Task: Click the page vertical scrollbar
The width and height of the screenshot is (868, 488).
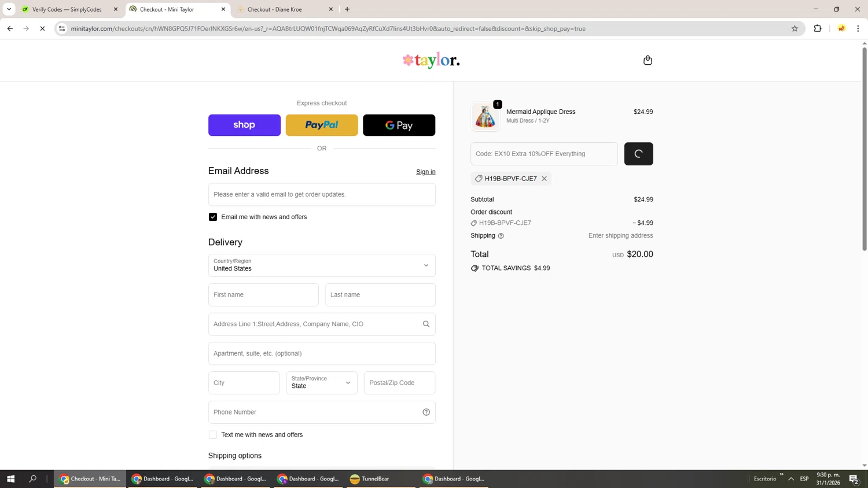Action: point(864,149)
